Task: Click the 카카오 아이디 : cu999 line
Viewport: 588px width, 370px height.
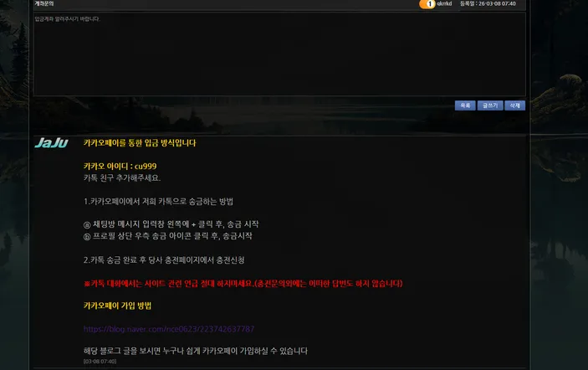Action: [120, 167]
